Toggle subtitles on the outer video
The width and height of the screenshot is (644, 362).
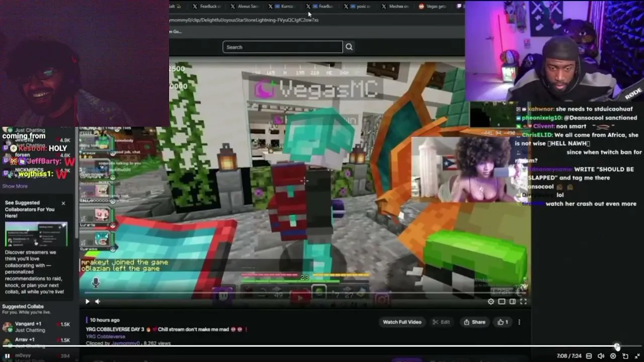(589, 356)
